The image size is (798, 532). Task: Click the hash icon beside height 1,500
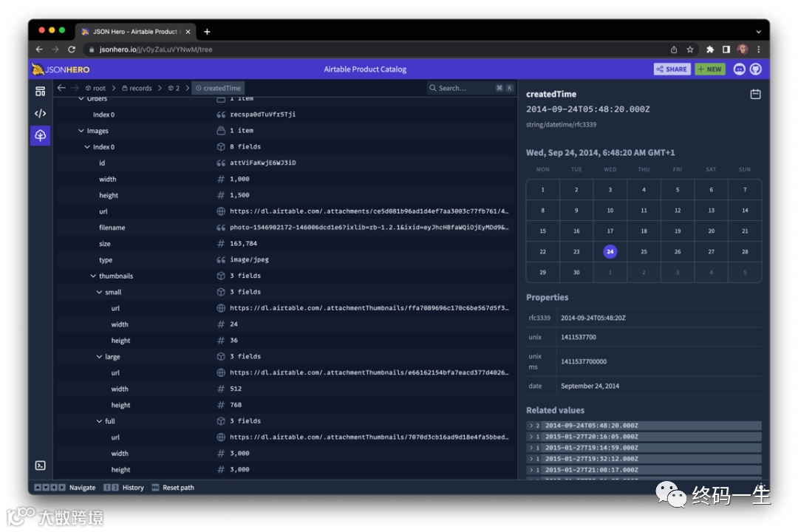(221, 195)
